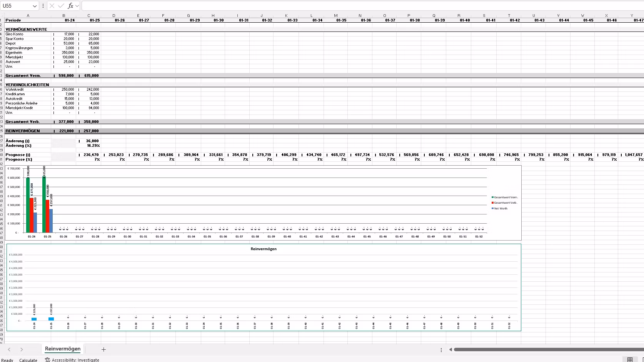Image resolution: width=644 pixels, height=362 pixels.
Task: Add a new sheet with plus icon
Action: (x=103, y=349)
